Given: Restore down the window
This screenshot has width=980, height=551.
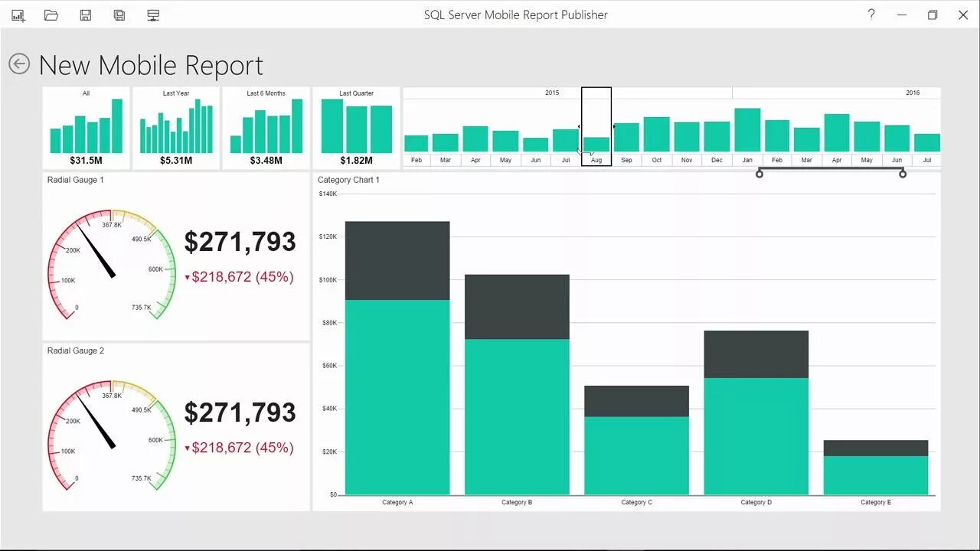Looking at the screenshot, I should pyautogui.click(x=933, y=15).
